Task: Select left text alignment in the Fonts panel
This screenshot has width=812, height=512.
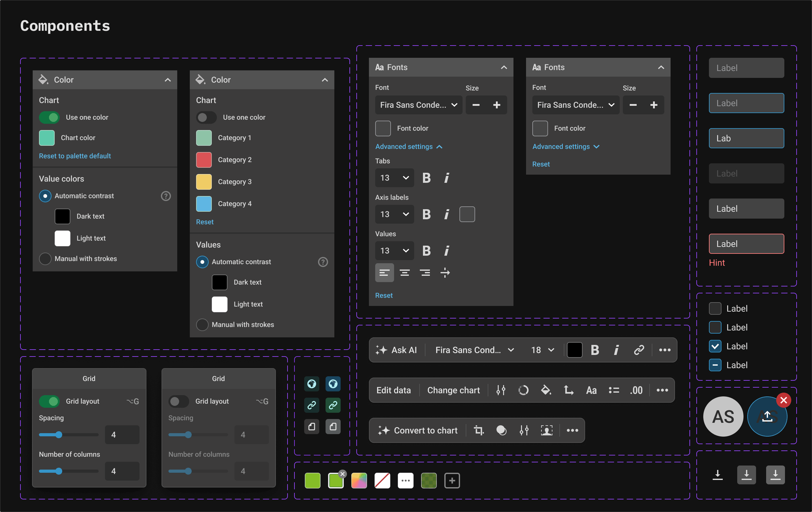Action: (x=384, y=273)
